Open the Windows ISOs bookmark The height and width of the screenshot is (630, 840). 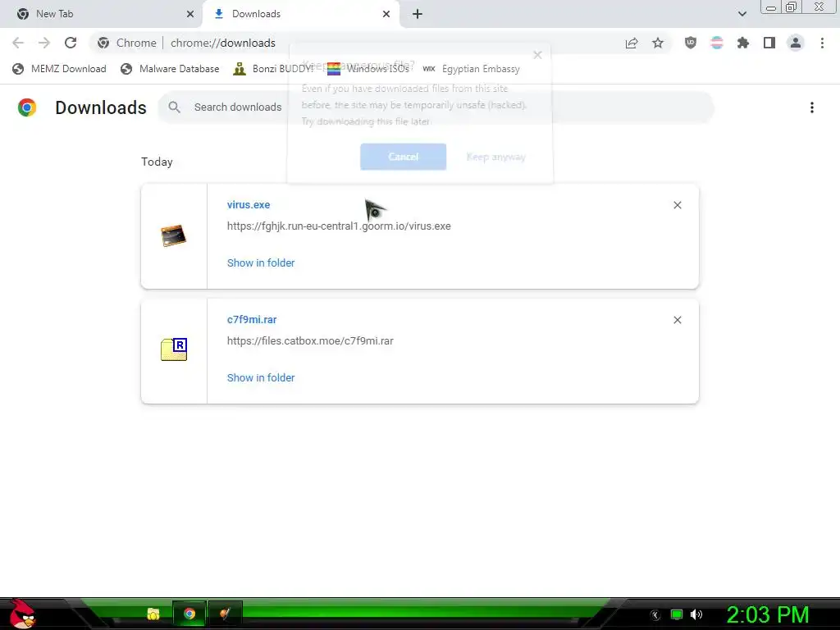tap(368, 69)
